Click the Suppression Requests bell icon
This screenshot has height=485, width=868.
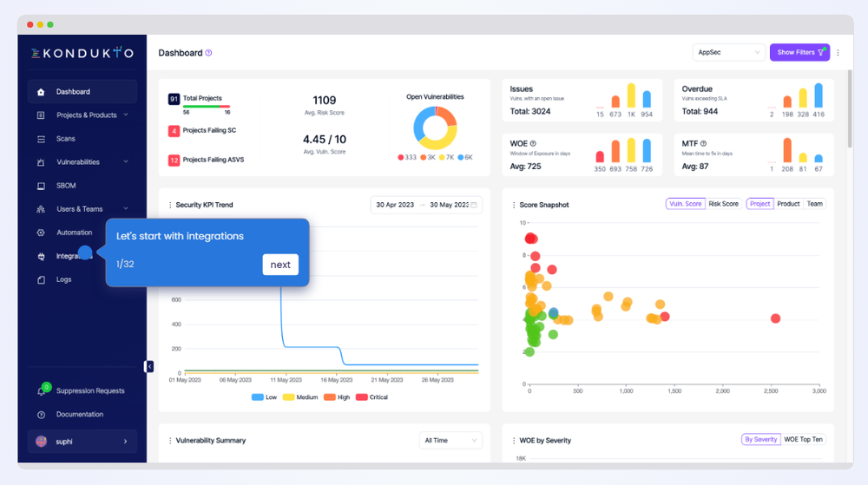(x=41, y=391)
